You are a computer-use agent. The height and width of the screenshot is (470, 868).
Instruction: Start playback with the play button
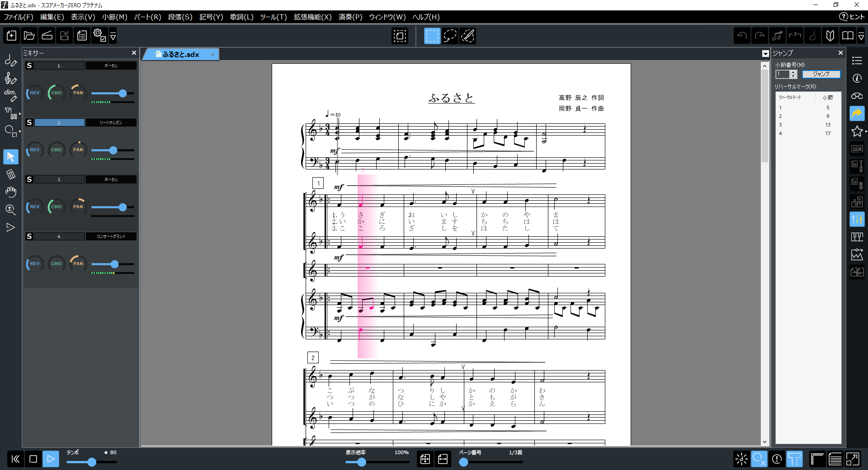pos(51,459)
